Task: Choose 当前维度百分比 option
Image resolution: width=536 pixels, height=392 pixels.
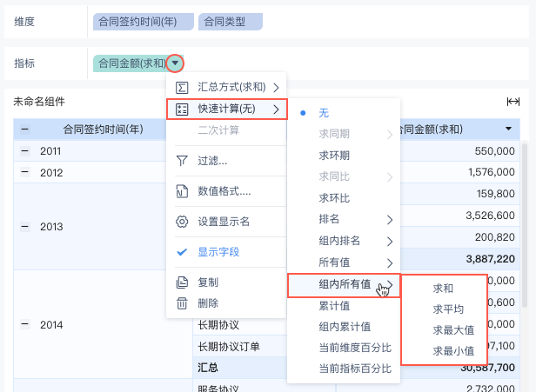Action: [344, 348]
